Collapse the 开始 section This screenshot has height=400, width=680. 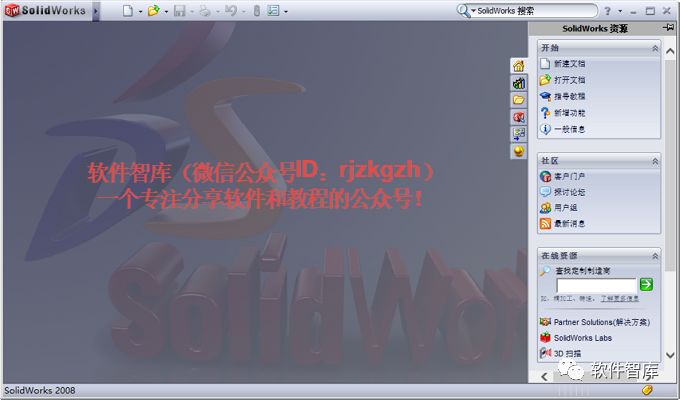(655, 48)
